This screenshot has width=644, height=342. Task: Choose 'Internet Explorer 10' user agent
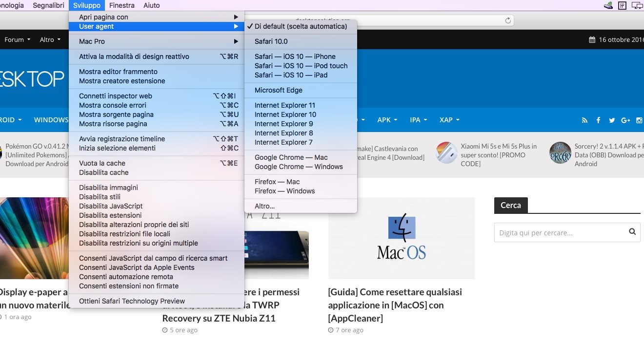(x=301, y=114)
